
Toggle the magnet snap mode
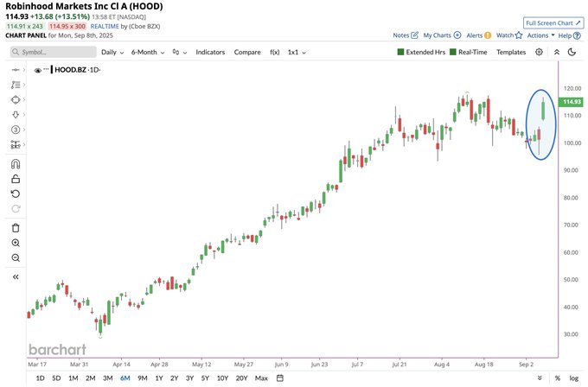[16, 164]
